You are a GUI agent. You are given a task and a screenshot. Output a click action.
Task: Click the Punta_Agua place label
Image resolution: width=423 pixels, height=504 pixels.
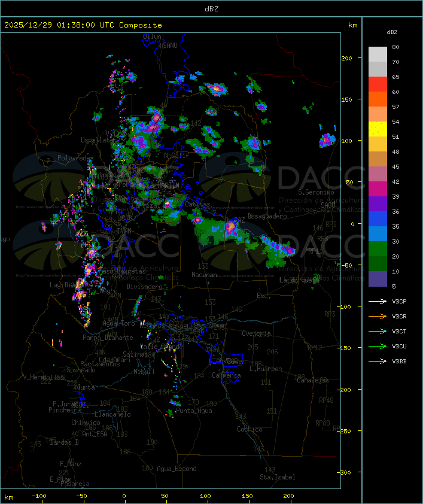[x=194, y=411]
